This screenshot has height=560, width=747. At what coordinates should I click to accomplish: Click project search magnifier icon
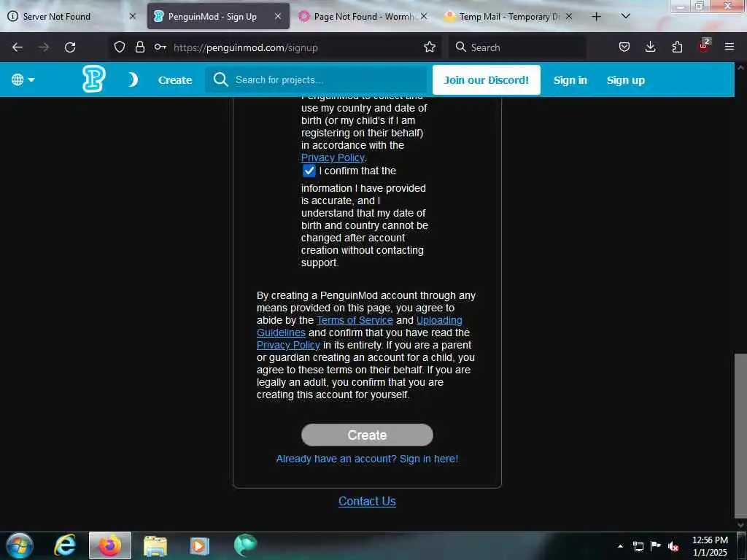(220, 79)
